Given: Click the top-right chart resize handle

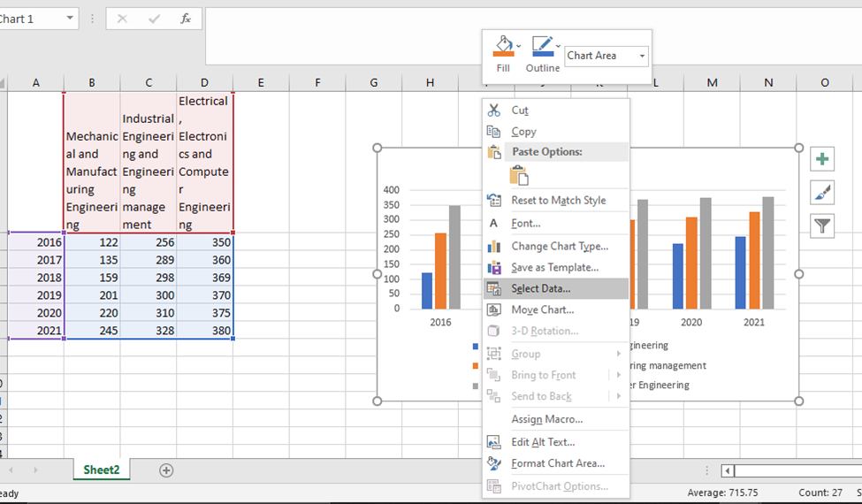Looking at the screenshot, I should 798,148.
